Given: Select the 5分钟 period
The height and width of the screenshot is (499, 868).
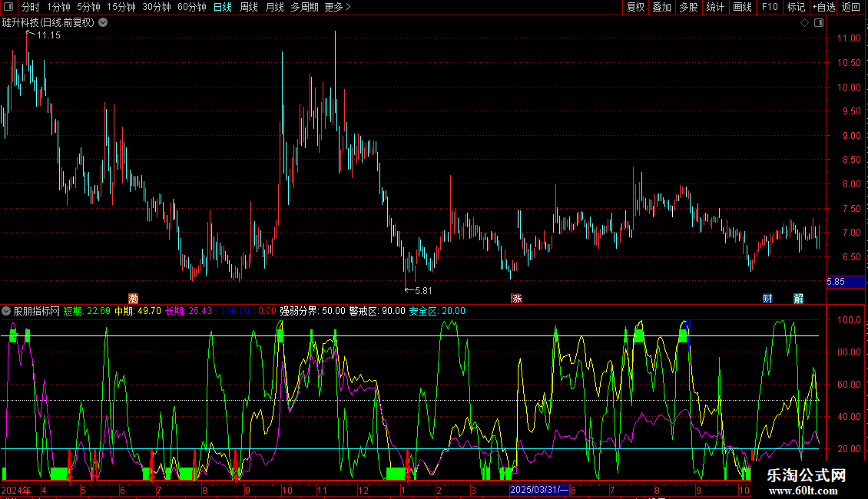Looking at the screenshot, I should click(88, 7).
